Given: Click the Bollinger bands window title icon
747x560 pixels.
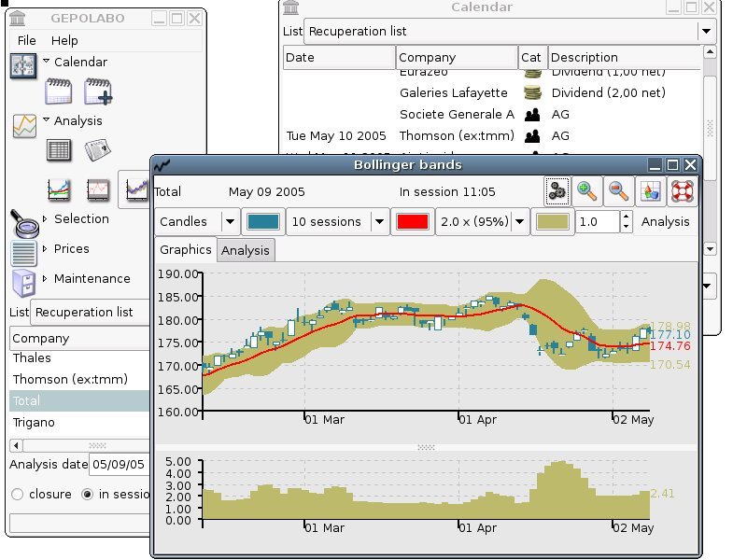Looking at the screenshot, I should 162,165.
